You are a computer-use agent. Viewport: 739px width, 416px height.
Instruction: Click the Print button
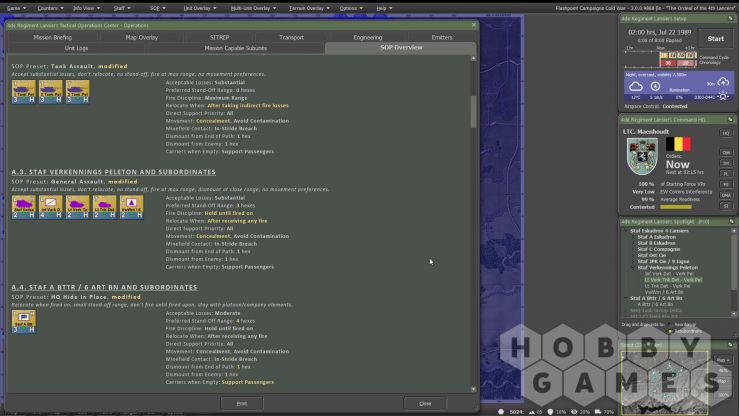click(242, 403)
